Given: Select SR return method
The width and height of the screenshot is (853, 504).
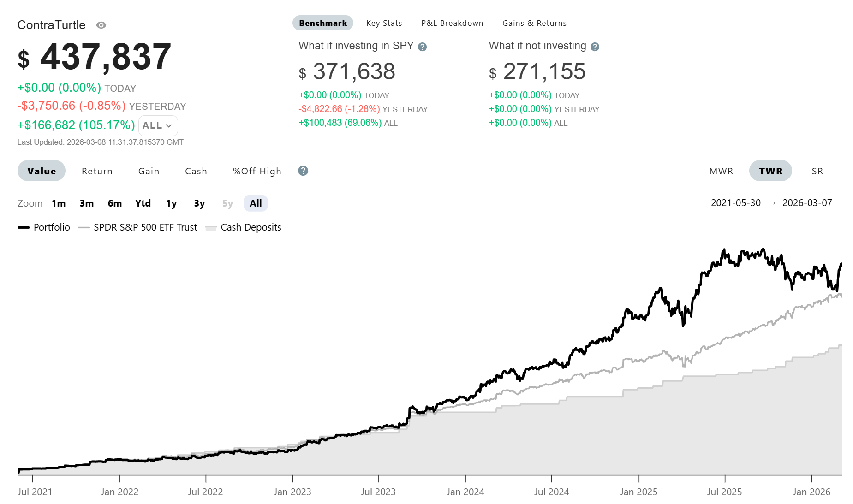Looking at the screenshot, I should pos(817,172).
